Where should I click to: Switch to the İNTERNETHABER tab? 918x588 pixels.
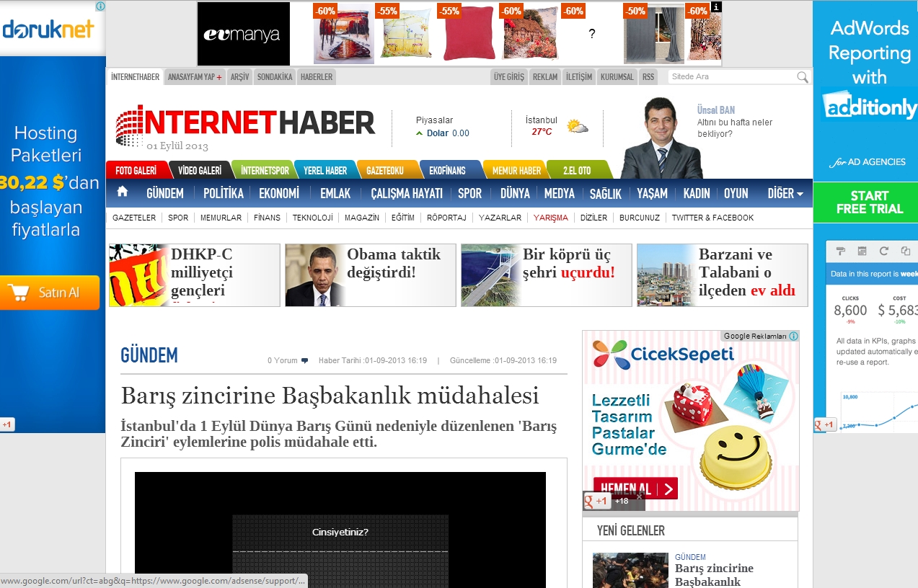133,76
